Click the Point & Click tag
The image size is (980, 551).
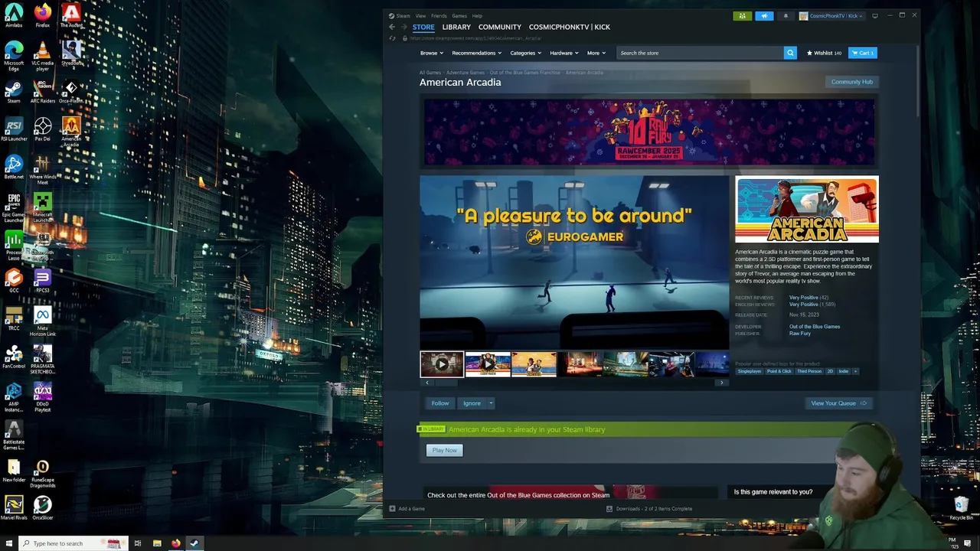point(779,371)
